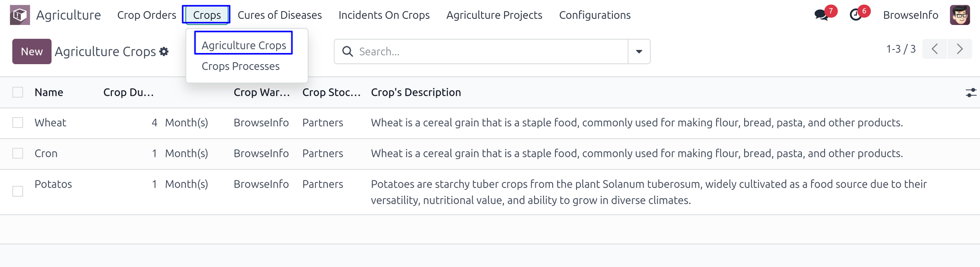Screen dimensions: 980x267
Task: Open the Configurations menu
Action: point(595,15)
